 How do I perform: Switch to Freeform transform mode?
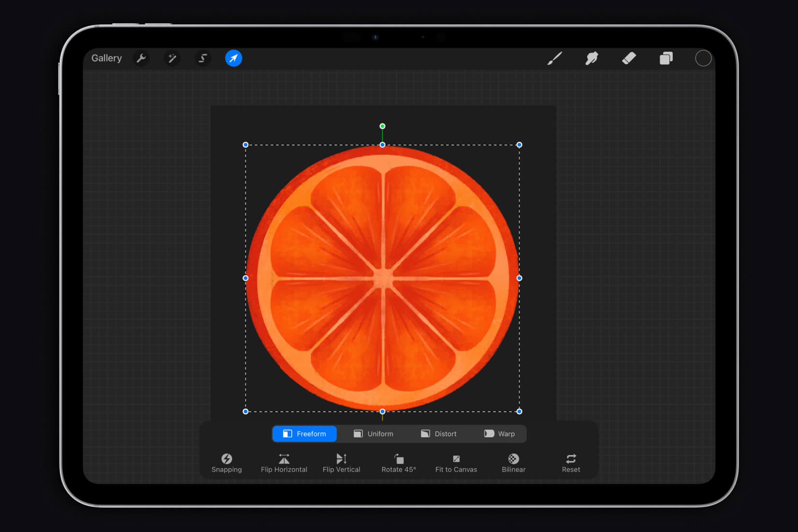305,434
